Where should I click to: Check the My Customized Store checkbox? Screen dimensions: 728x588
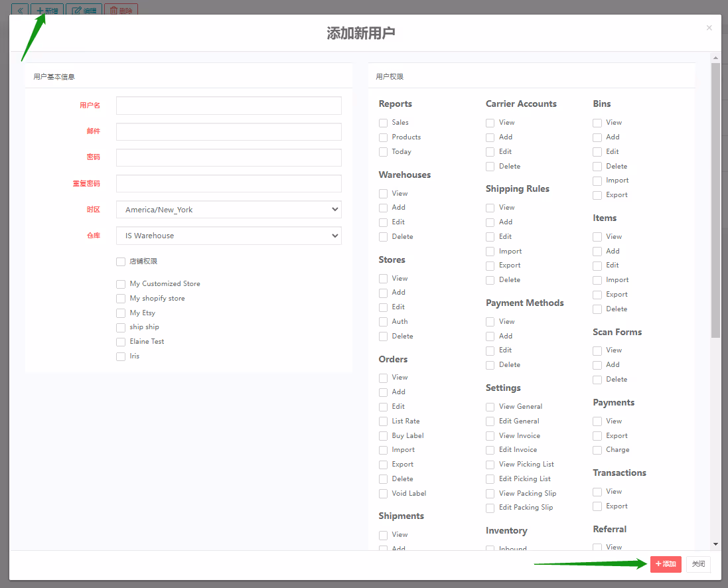click(x=121, y=284)
